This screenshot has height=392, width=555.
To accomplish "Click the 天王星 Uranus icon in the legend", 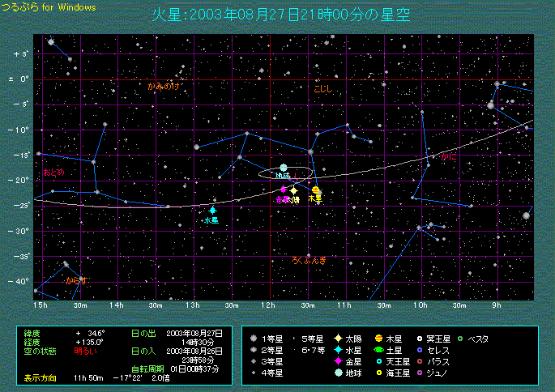I will tap(378, 361).
